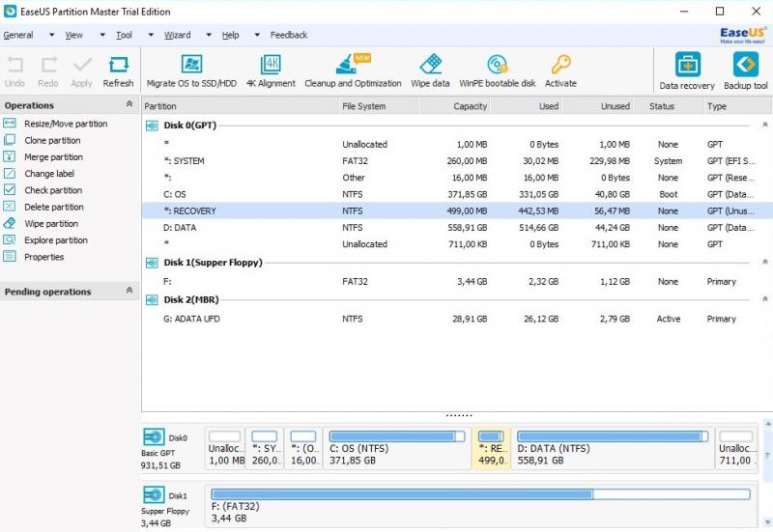Select D: DATA (NTFS) block in disk map
The height and width of the screenshot is (532, 773).
tap(613, 448)
